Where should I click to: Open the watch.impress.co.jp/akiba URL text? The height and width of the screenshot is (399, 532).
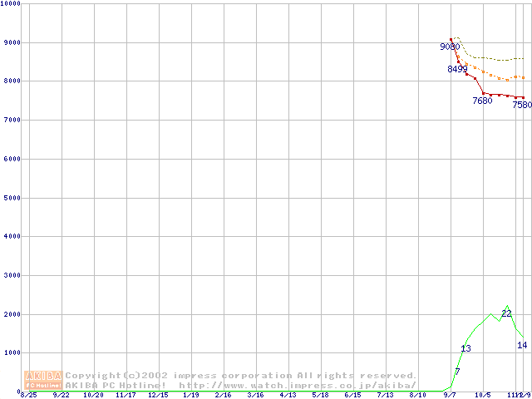click(297, 386)
